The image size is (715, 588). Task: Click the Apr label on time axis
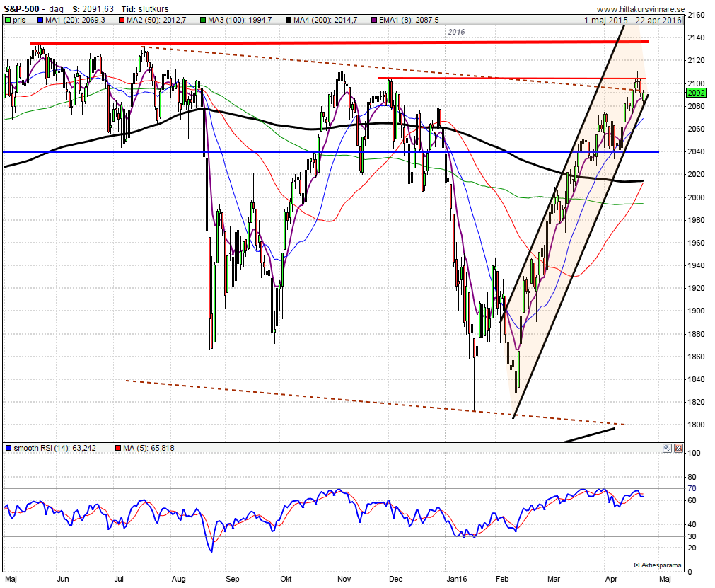pos(611,579)
